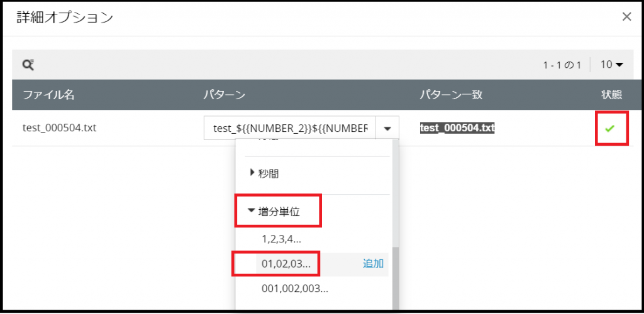The height and width of the screenshot is (314, 644).
Task: Click the dropdown list scrollbar thumb
Action: pos(395,276)
